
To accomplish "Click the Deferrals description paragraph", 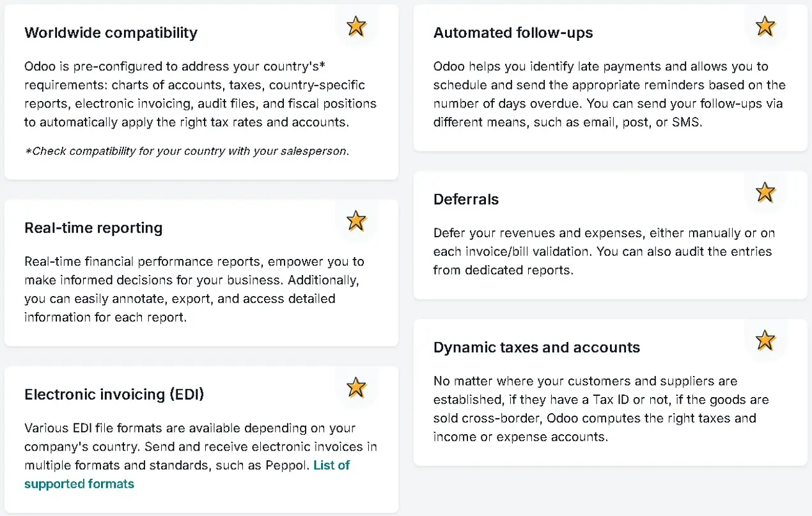I will 604,251.
